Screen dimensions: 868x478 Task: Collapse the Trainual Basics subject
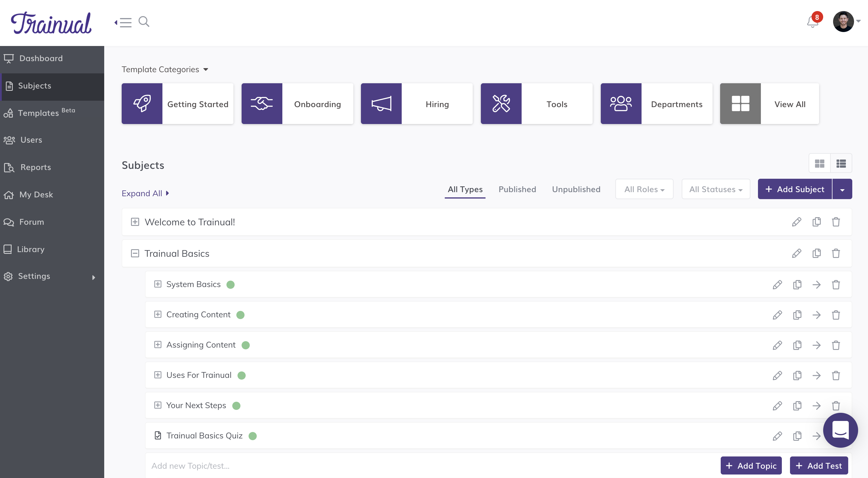135,254
